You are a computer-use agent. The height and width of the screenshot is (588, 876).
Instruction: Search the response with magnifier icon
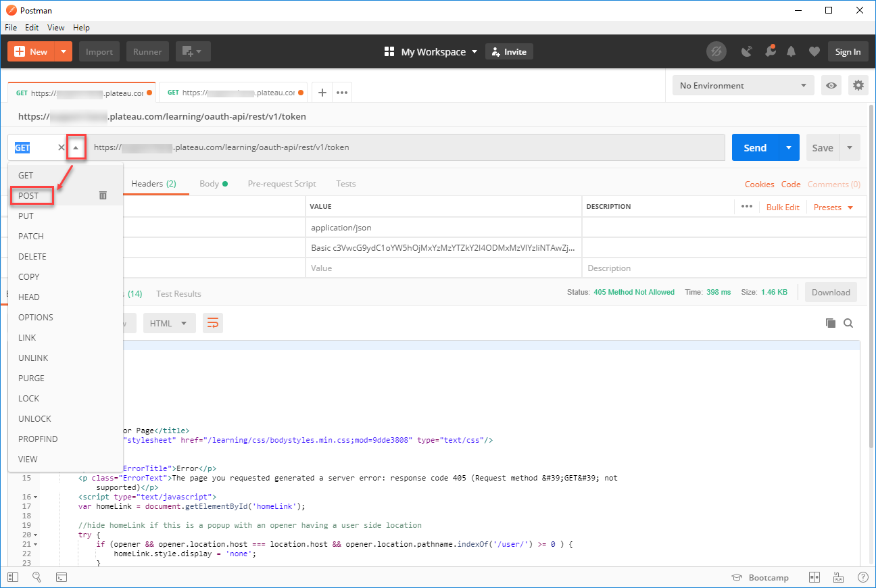click(x=848, y=324)
